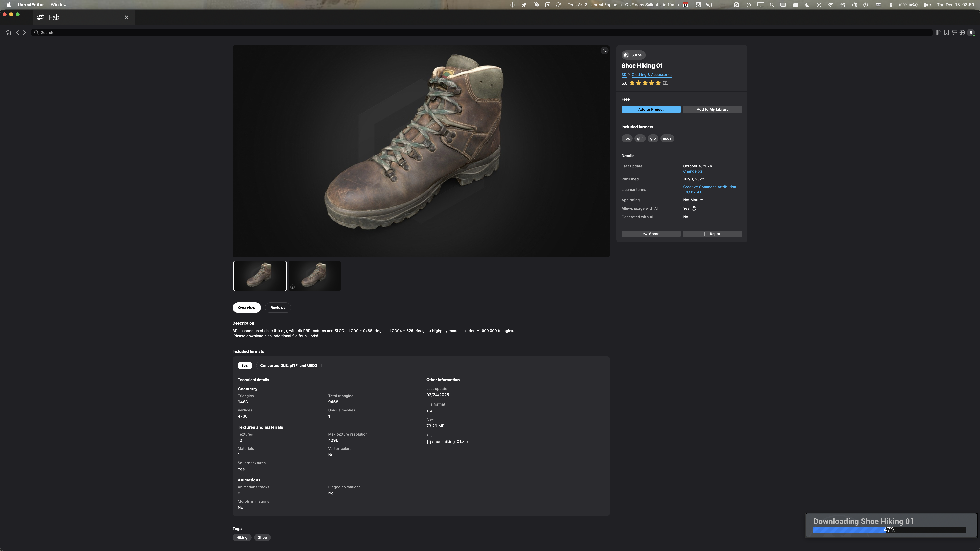Open Notion from the menu bar
This screenshot has width=980, height=551.
coord(548,5)
